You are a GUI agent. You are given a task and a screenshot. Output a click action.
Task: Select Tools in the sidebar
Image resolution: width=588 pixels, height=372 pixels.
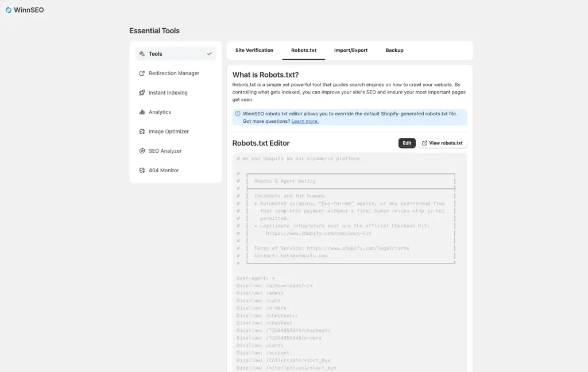(176, 53)
